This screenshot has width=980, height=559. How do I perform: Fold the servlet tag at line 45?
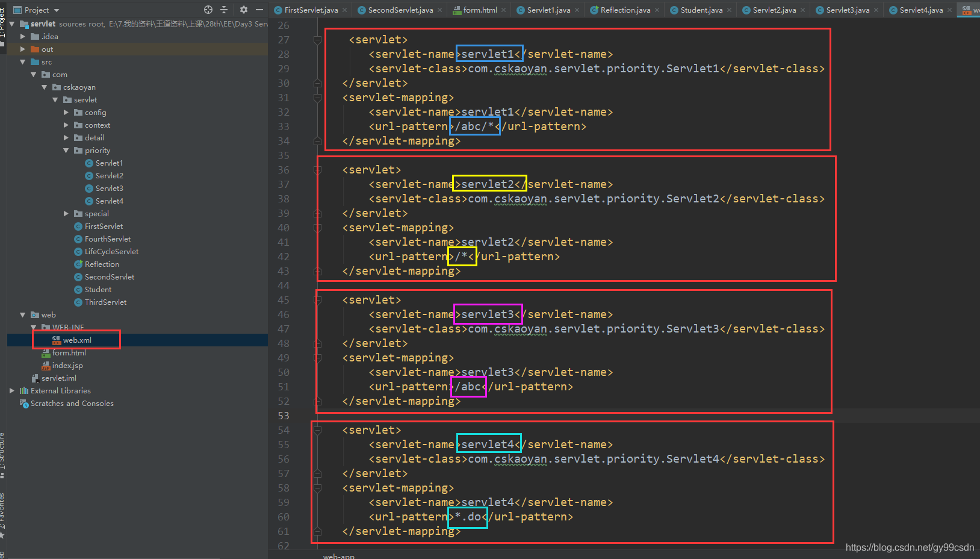[x=317, y=300]
